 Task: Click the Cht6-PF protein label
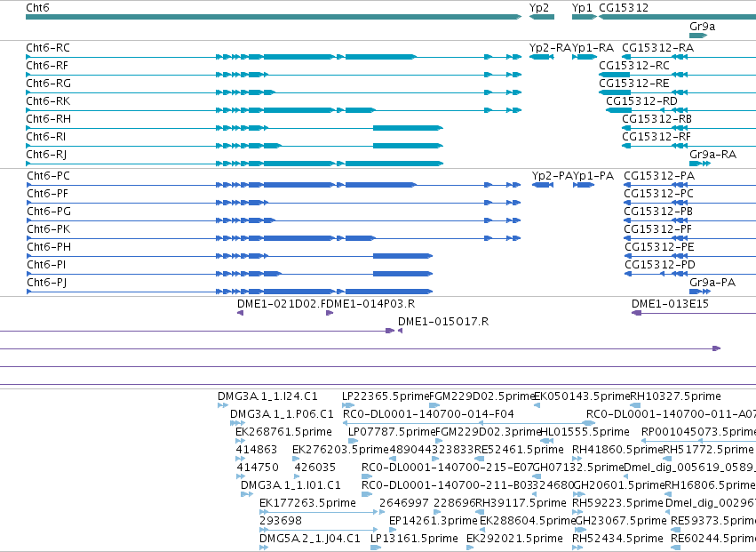[x=47, y=194]
